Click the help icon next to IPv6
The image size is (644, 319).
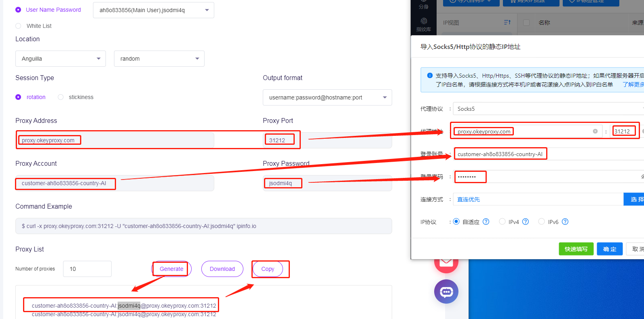565,222
